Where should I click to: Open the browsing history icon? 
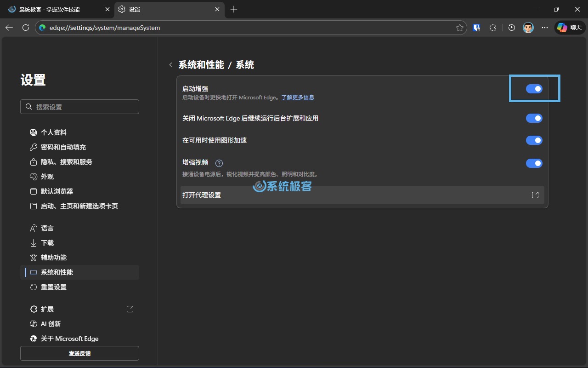click(x=511, y=28)
